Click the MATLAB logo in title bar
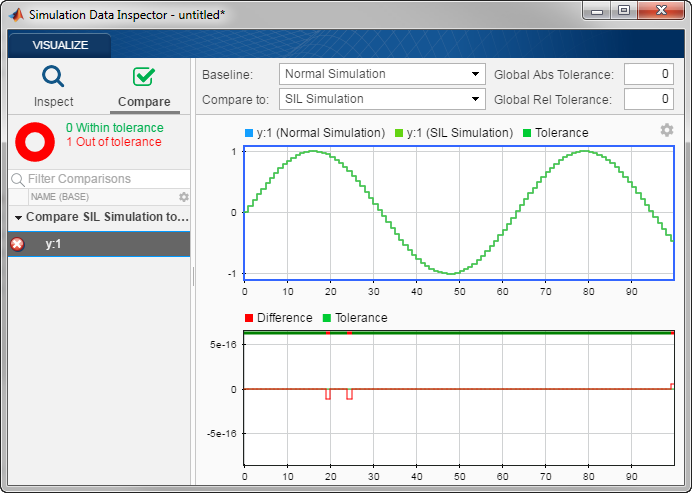Image resolution: width=692 pixels, height=493 pixels. (15, 14)
